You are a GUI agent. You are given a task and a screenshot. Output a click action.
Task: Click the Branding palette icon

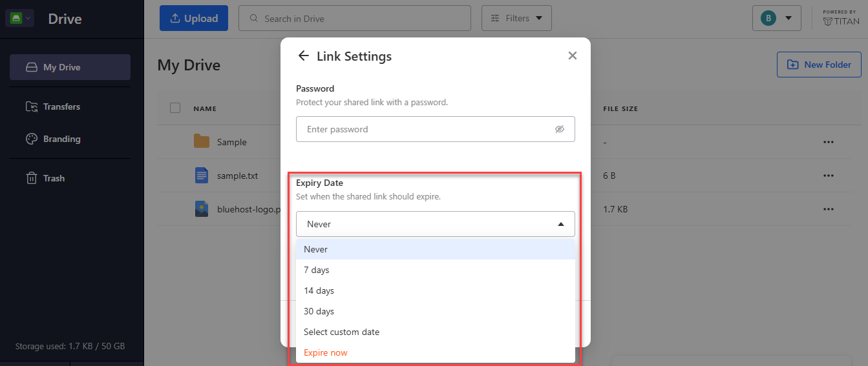coord(31,139)
